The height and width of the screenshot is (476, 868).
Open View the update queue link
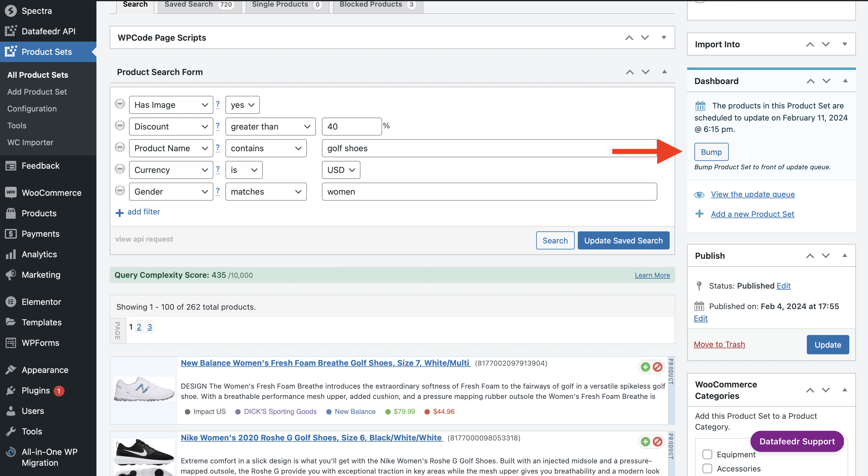tap(753, 194)
